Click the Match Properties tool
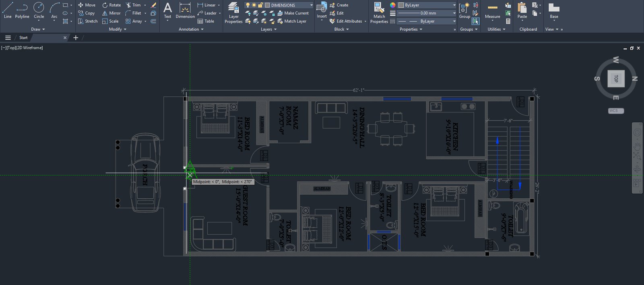644x285 pixels. pos(379,12)
